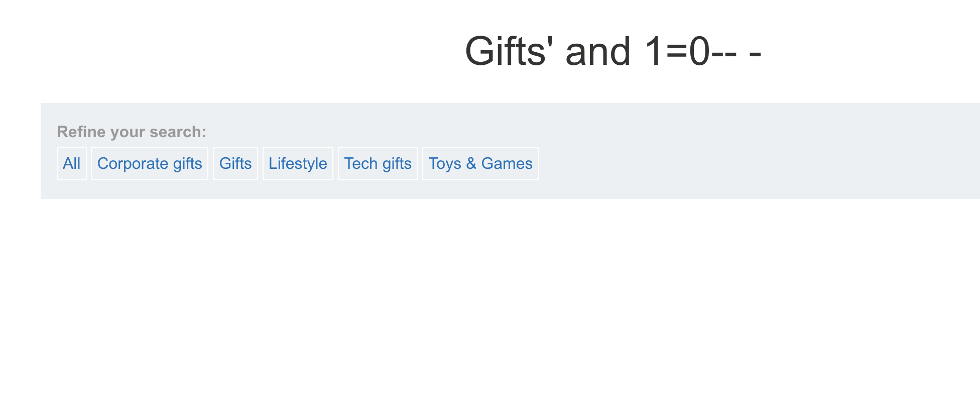
Task: Select the Corporate gifts category
Action: click(150, 163)
